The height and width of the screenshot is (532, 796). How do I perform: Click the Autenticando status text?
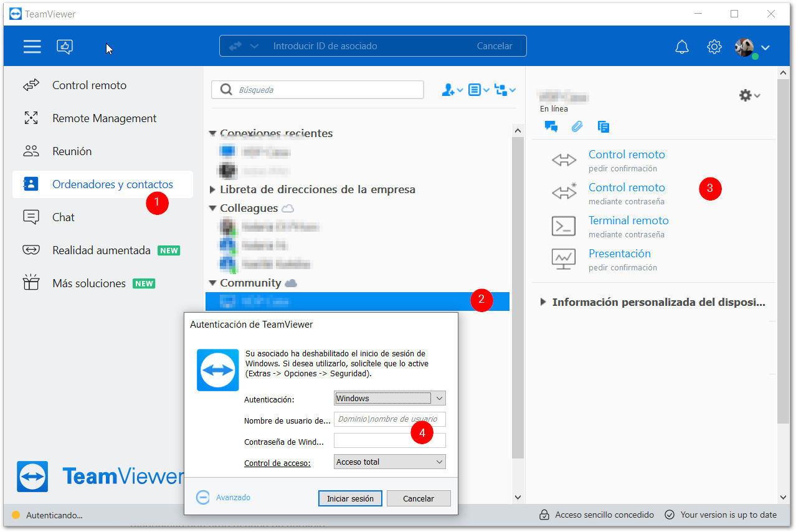pyautogui.click(x=54, y=515)
